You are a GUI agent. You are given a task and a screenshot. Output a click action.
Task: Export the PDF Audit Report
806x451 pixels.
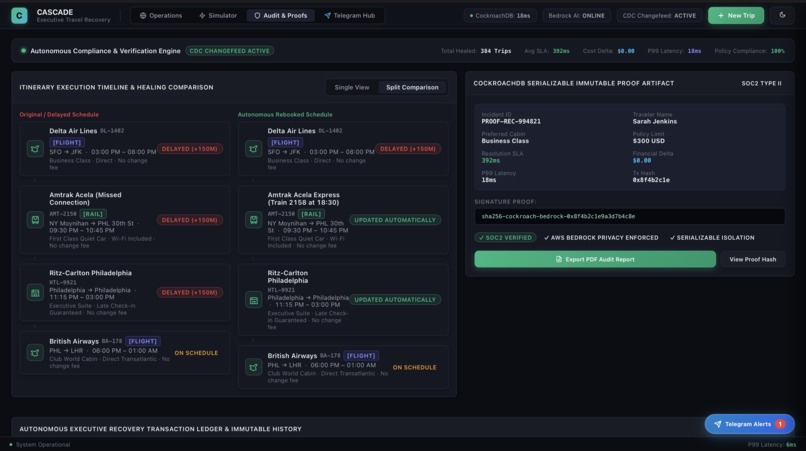pyautogui.click(x=595, y=259)
